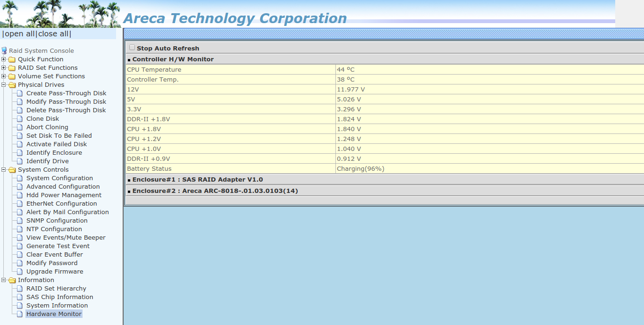Image resolution: width=644 pixels, height=325 pixels.
Task: Open View Events/Mute Beeper page
Action: pos(66,238)
